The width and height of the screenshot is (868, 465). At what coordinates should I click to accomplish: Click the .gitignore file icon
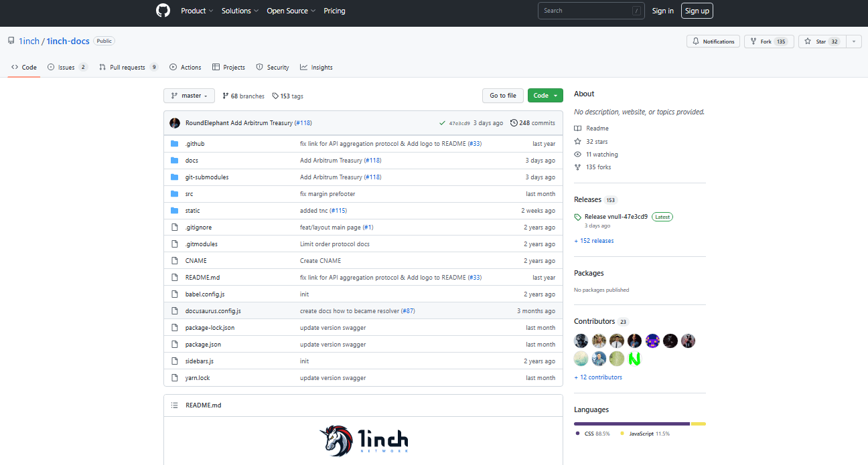[x=175, y=227]
